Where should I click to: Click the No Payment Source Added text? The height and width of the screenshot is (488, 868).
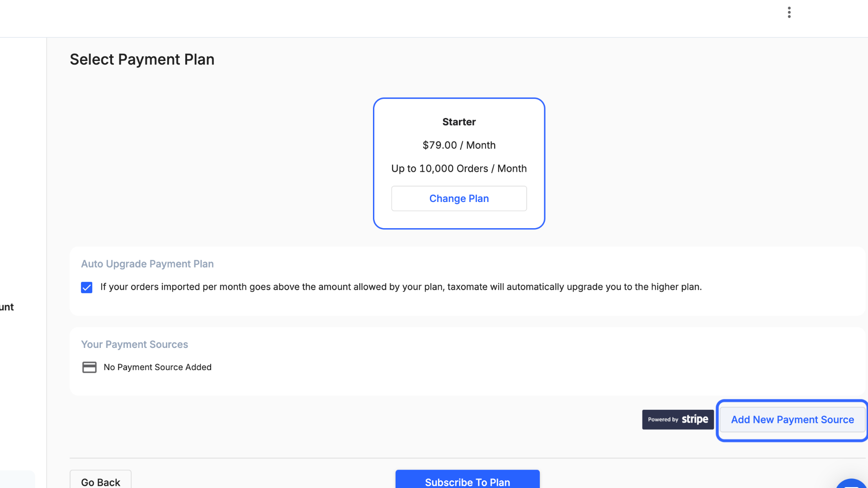point(157,367)
